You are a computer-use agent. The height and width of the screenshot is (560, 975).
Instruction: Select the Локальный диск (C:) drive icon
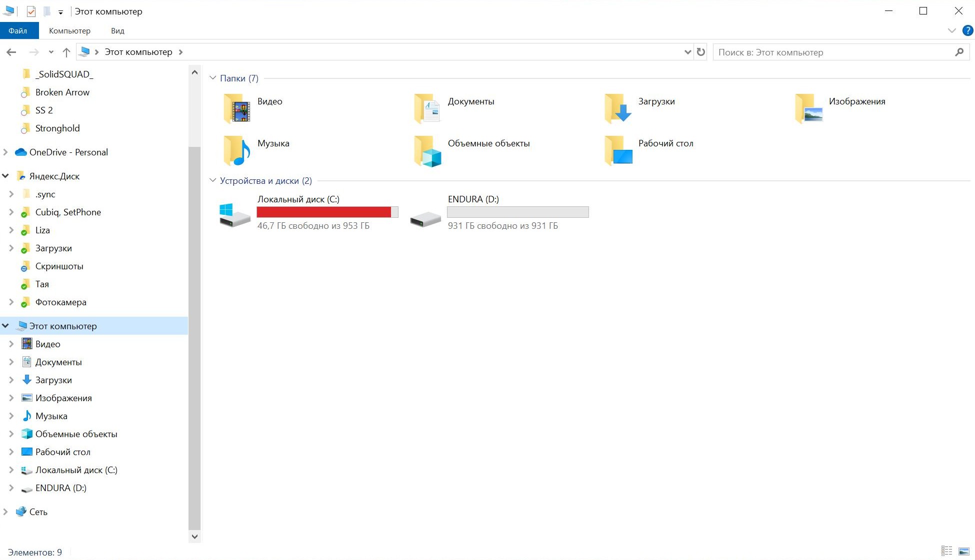tap(235, 215)
